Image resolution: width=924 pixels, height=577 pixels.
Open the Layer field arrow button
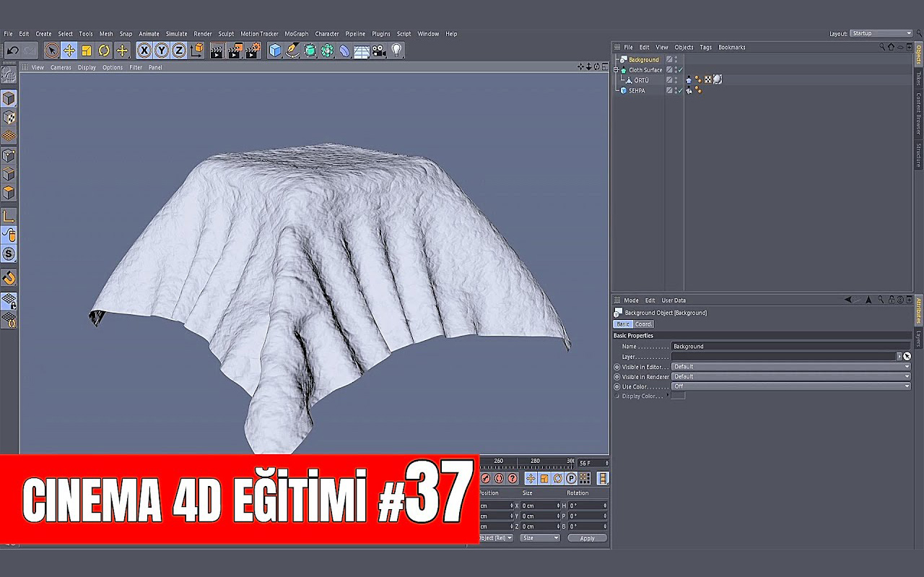point(899,356)
